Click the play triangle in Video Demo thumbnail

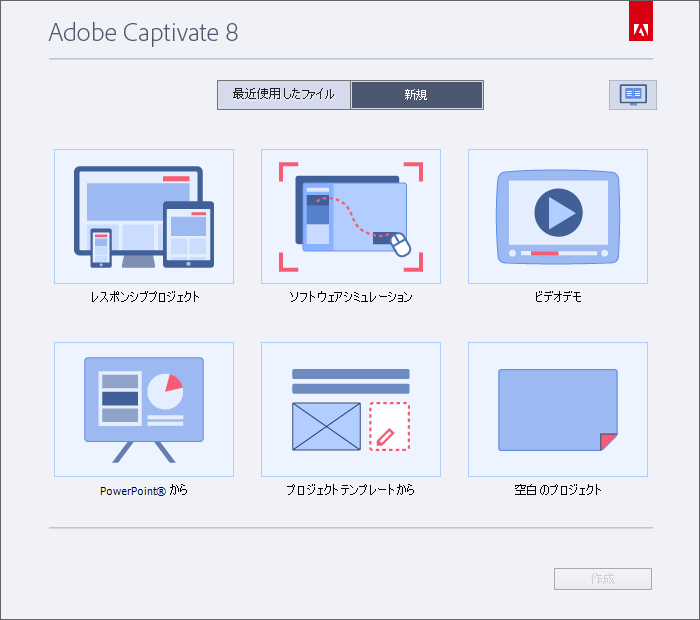(x=558, y=212)
